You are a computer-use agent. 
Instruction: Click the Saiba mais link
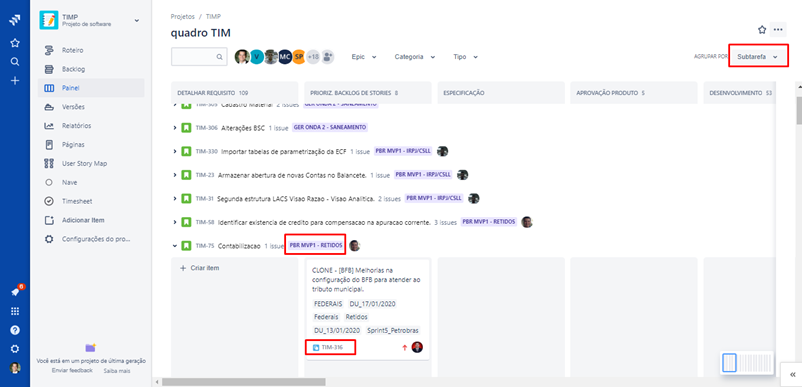click(x=117, y=370)
